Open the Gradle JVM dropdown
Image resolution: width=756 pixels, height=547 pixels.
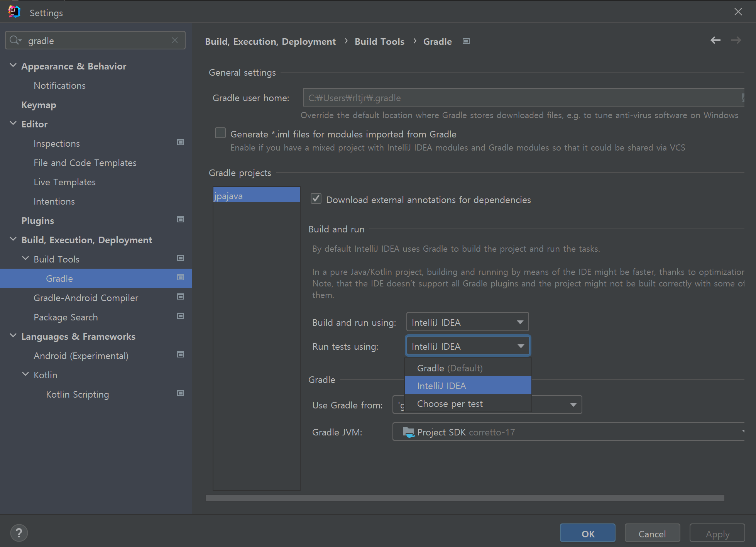click(568, 432)
